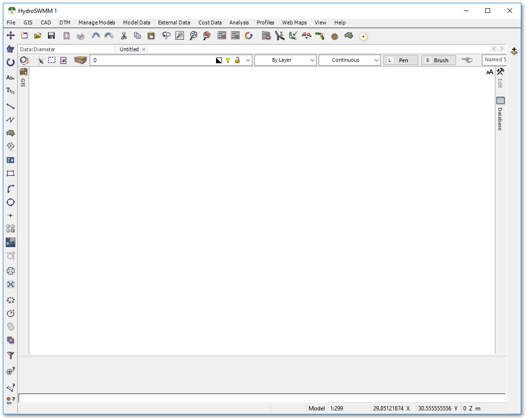
Task: Click the Pen button
Action: click(x=401, y=60)
